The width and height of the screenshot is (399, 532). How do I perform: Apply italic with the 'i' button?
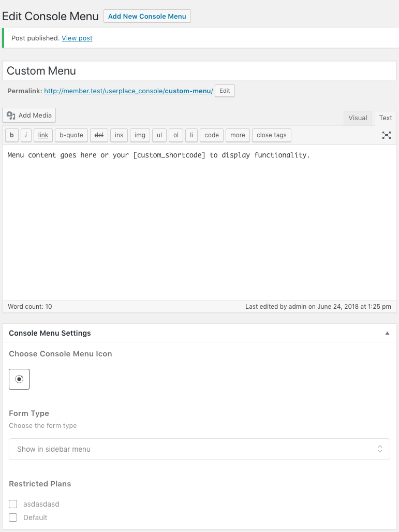point(26,135)
